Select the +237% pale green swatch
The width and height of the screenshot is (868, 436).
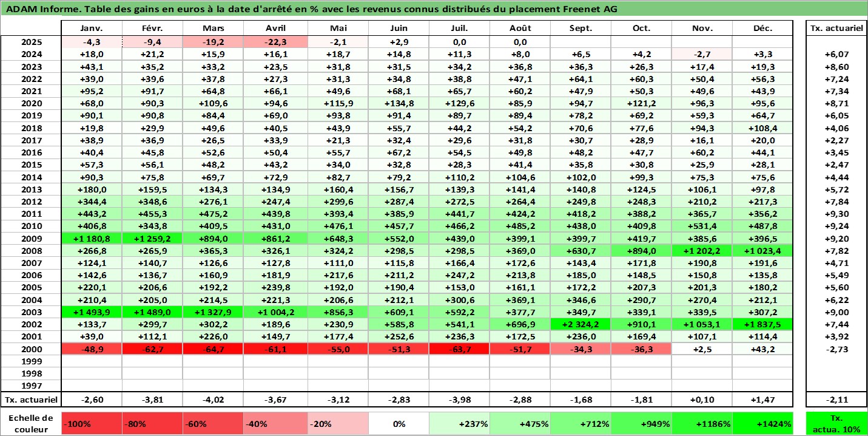point(459,423)
